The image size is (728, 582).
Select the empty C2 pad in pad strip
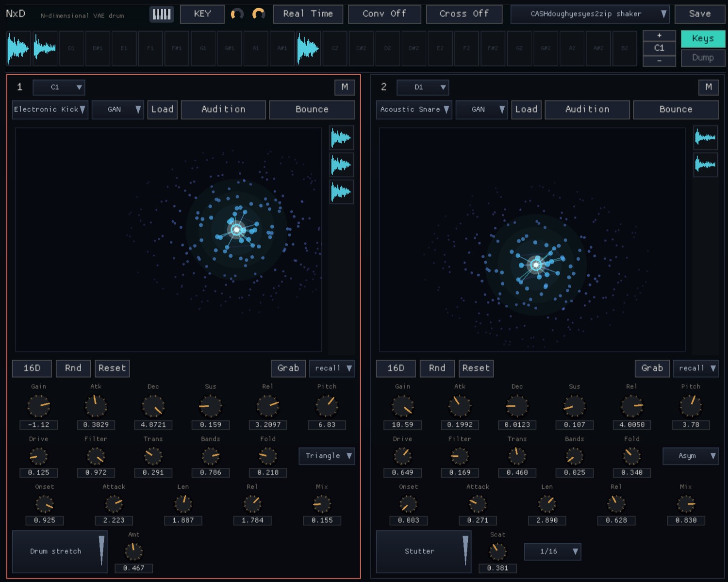click(335, 48)
